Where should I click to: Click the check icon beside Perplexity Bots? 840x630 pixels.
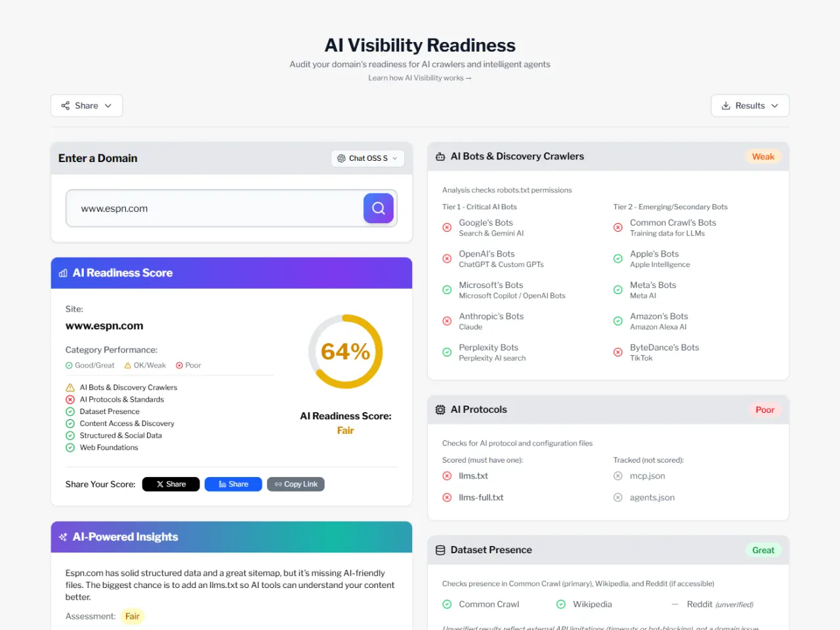[x=447, y=352]
